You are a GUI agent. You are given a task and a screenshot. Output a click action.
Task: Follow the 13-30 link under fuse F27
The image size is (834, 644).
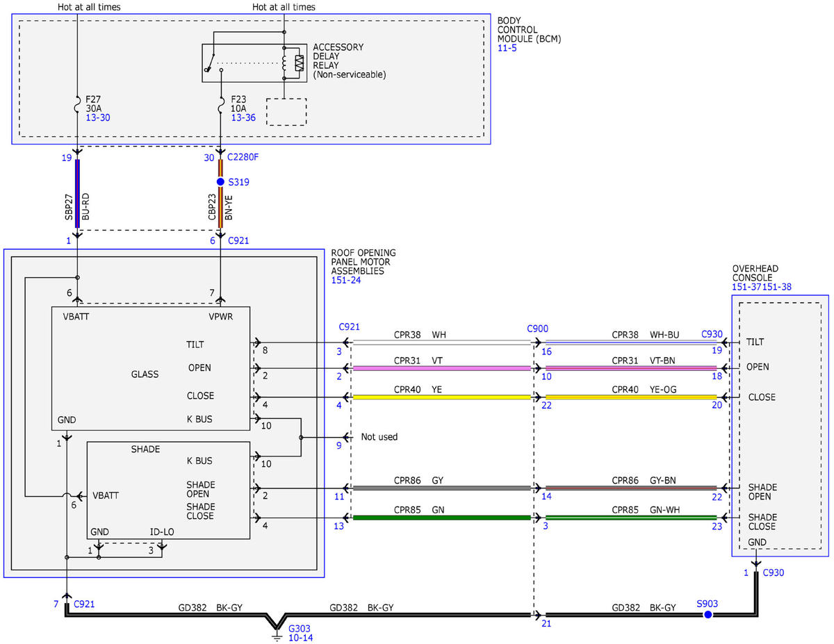click(98, 118)
